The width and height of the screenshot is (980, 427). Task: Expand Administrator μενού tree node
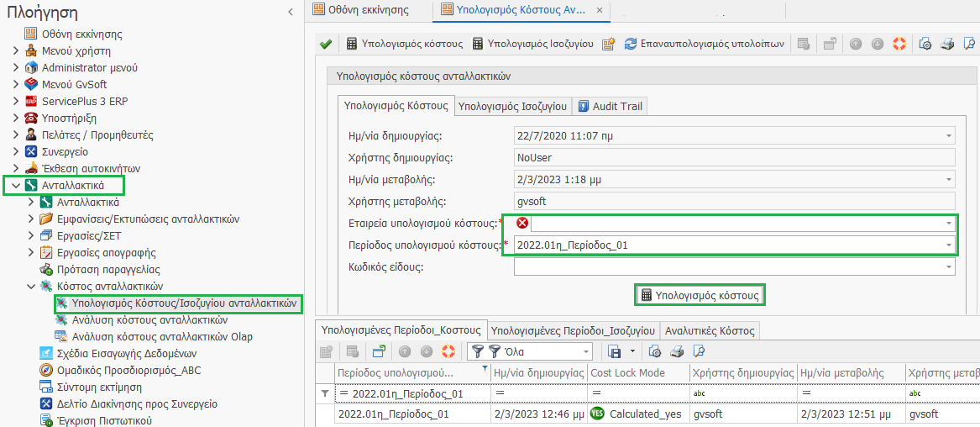16,67
